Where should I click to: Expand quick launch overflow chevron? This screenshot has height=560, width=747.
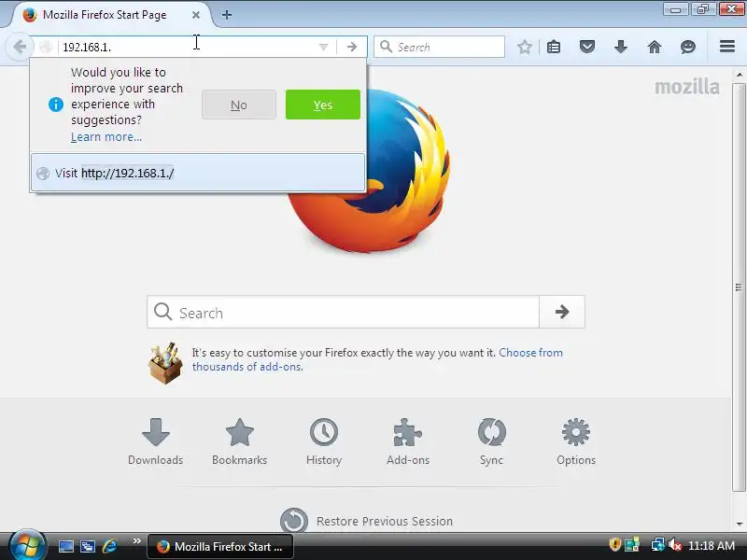[x=136, y=541]
